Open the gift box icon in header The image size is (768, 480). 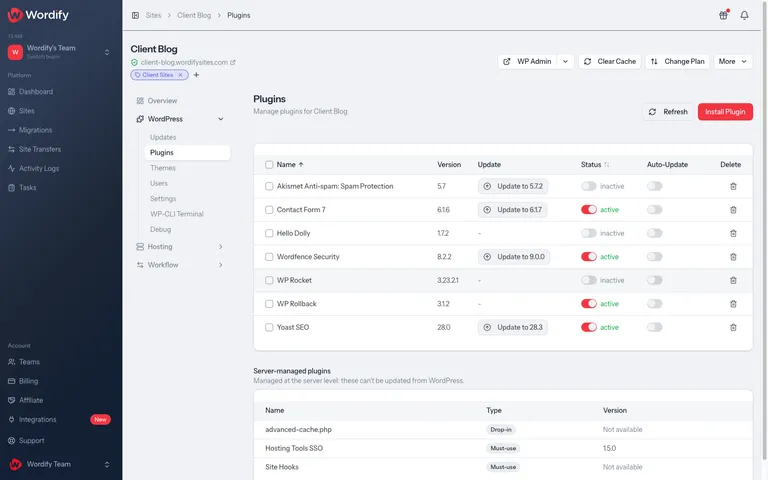[x=723, y=15]
